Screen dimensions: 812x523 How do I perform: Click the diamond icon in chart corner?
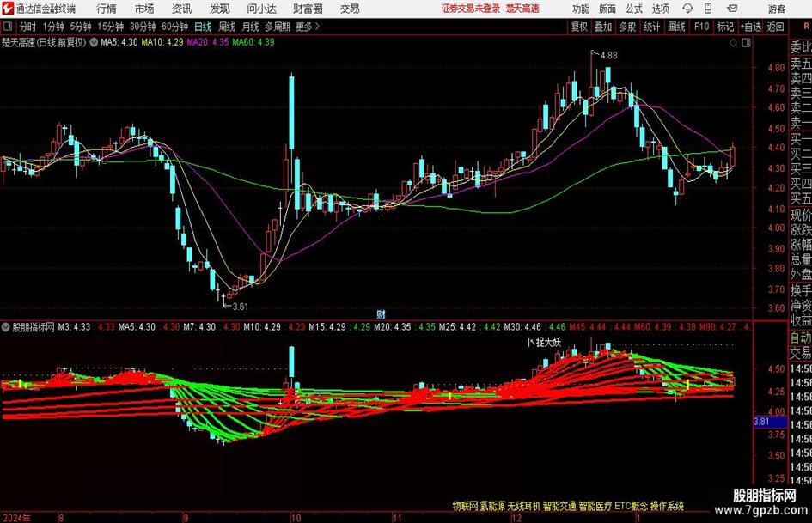[x=733, y=43]
